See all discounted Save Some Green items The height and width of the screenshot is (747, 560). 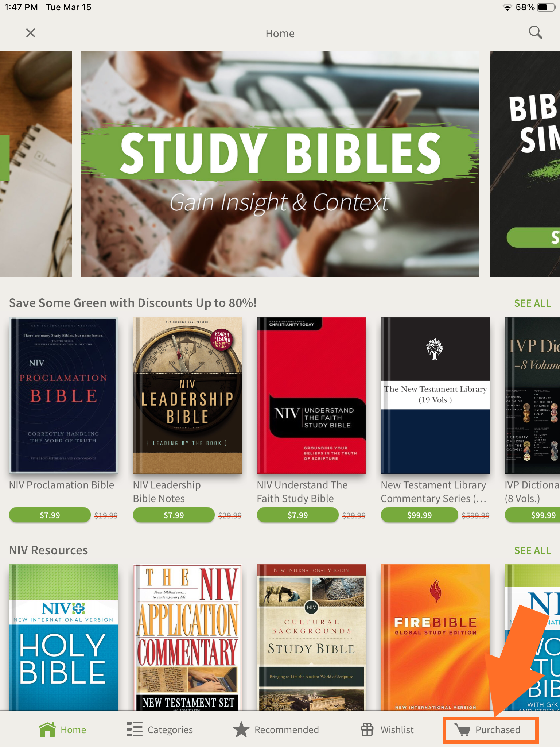(532, 303)
